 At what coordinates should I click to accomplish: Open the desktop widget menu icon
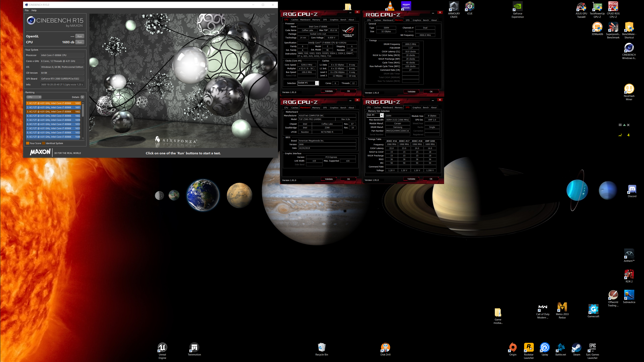[620, 125]
